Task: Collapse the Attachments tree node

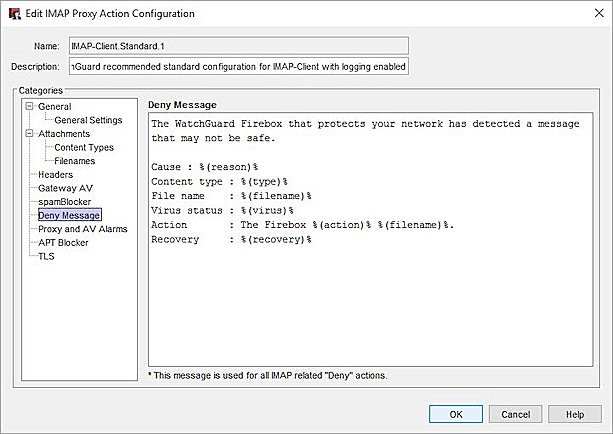Action: 30,134
